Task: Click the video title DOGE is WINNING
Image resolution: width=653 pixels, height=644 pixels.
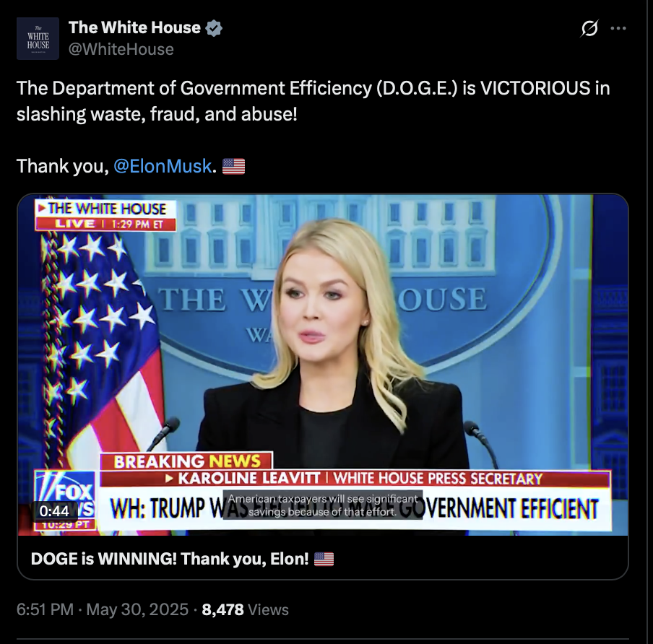Action: pyautogui.click(x=170, y=559)
